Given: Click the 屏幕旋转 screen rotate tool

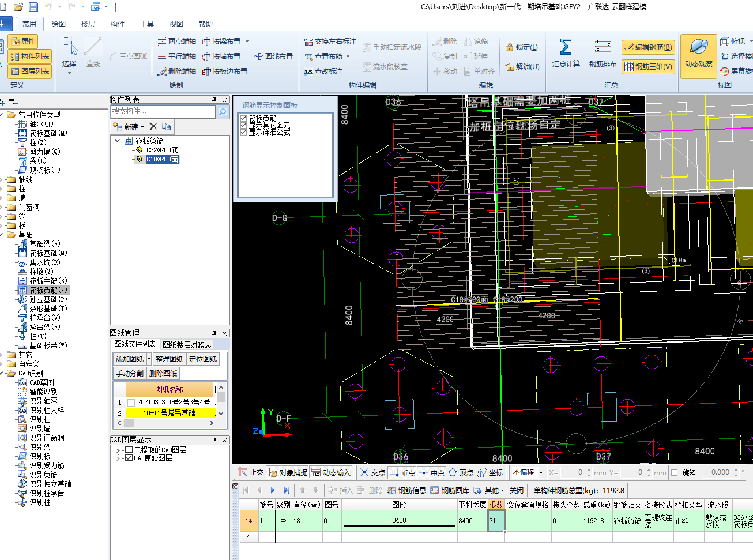Looking at the screenshot, I should 737,72.
